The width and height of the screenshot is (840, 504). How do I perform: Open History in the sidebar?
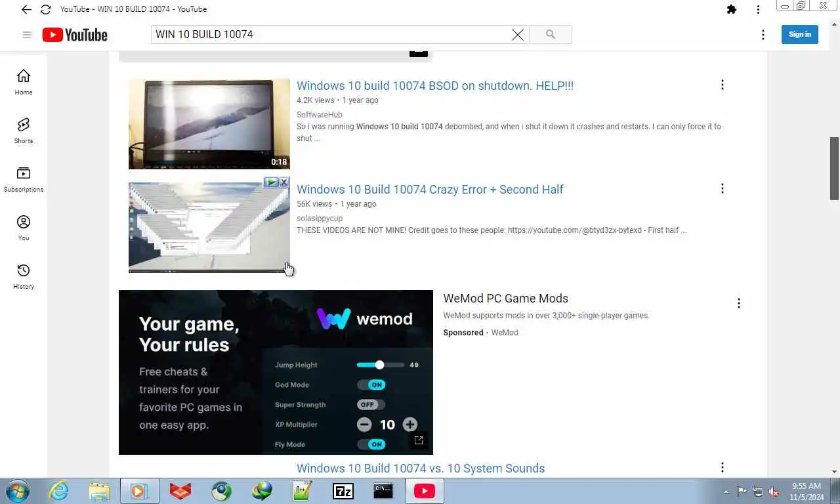coord(24,276)
